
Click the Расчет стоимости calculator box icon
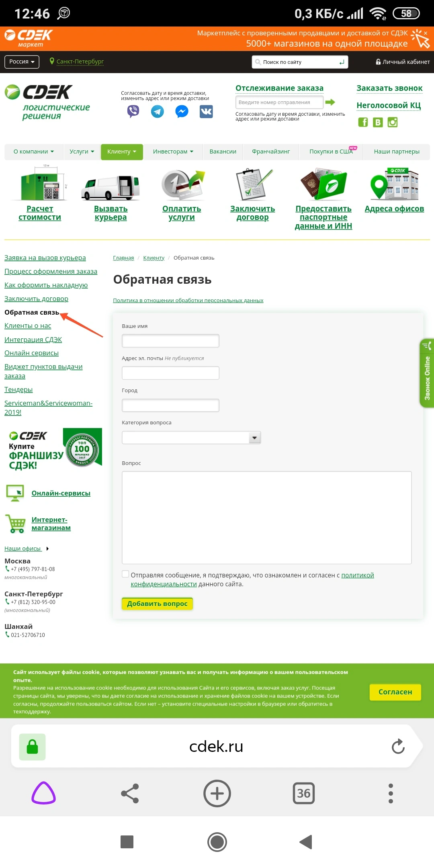(x=40, y=183)
